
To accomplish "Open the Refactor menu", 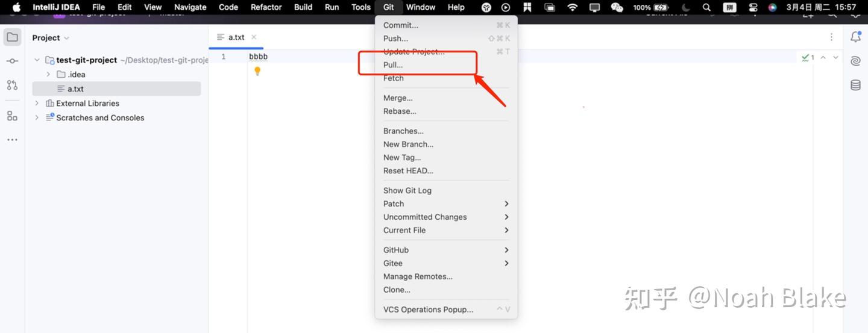I will pos(266,7).
